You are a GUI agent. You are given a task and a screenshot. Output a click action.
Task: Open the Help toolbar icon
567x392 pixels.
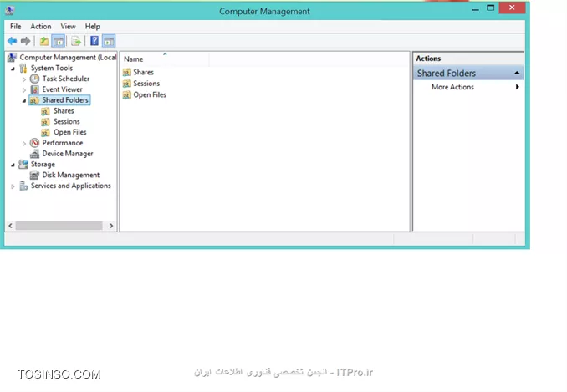point(94,41)
